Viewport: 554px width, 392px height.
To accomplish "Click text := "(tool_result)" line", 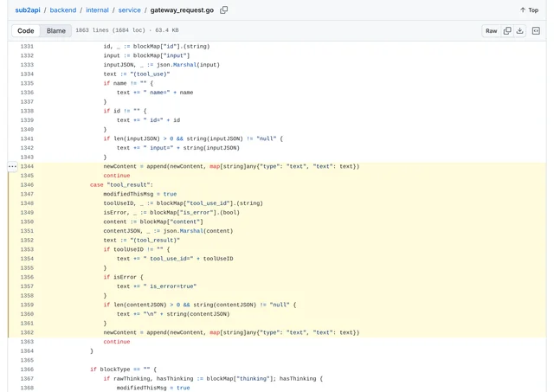I will (x=142, y=241).
